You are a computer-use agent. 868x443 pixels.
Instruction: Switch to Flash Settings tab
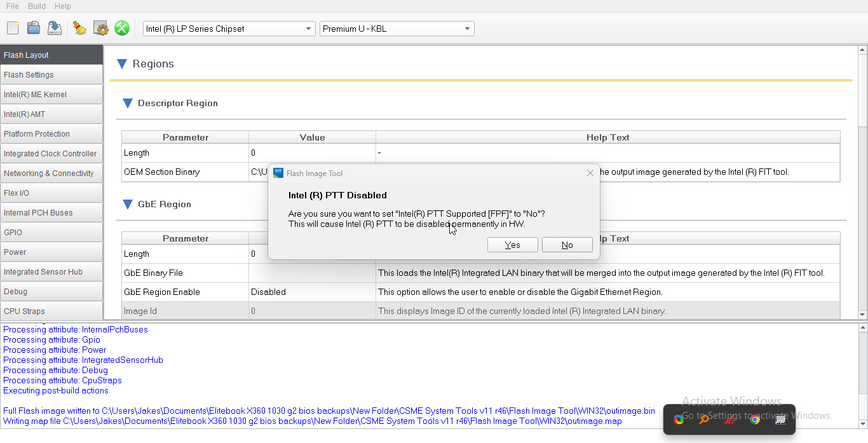51,74
